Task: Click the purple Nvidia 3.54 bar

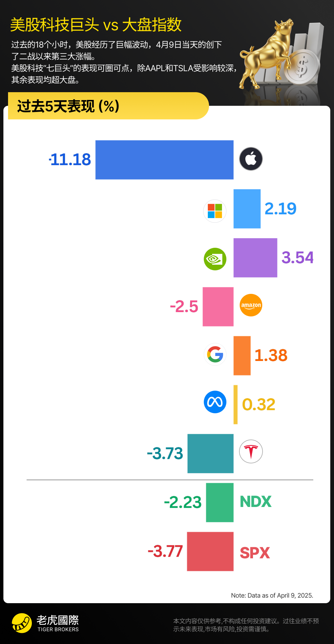Action: point(255,258)
